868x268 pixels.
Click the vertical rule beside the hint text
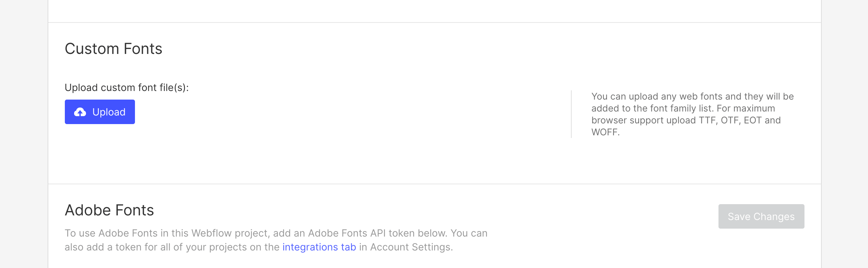pos(571,113)
